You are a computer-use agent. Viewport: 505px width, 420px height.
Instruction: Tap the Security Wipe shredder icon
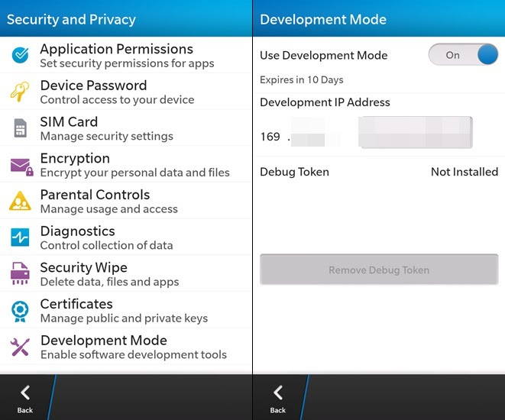coord(20,273)
